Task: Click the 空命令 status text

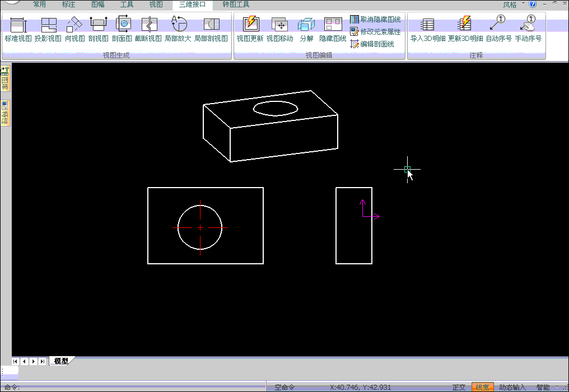Action: (x=285, y=388)
